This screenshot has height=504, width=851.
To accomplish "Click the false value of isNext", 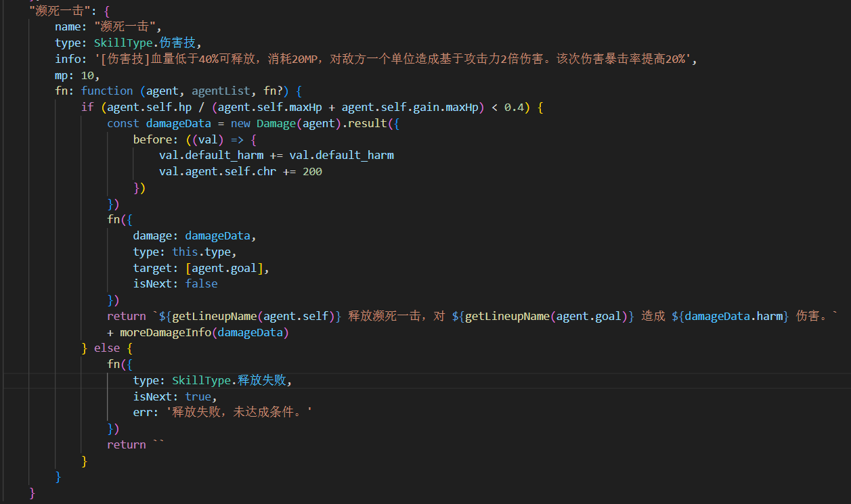I will coord(201,284).
